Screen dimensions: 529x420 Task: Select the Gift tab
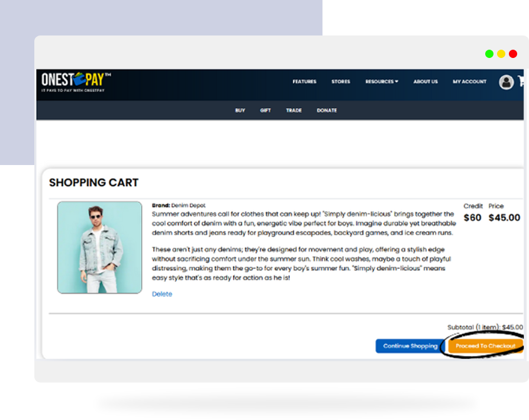[x=266, y=111]
